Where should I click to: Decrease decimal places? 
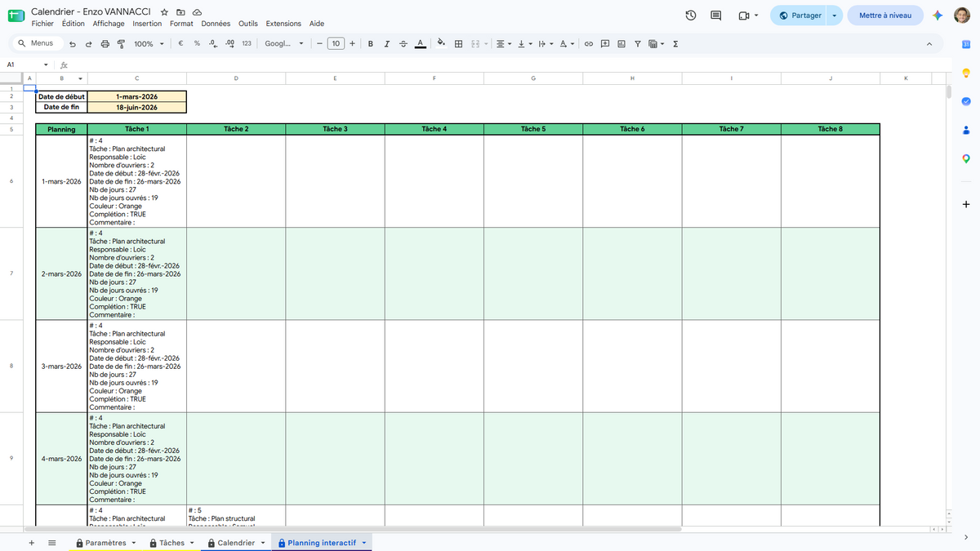tap(212, 43)
